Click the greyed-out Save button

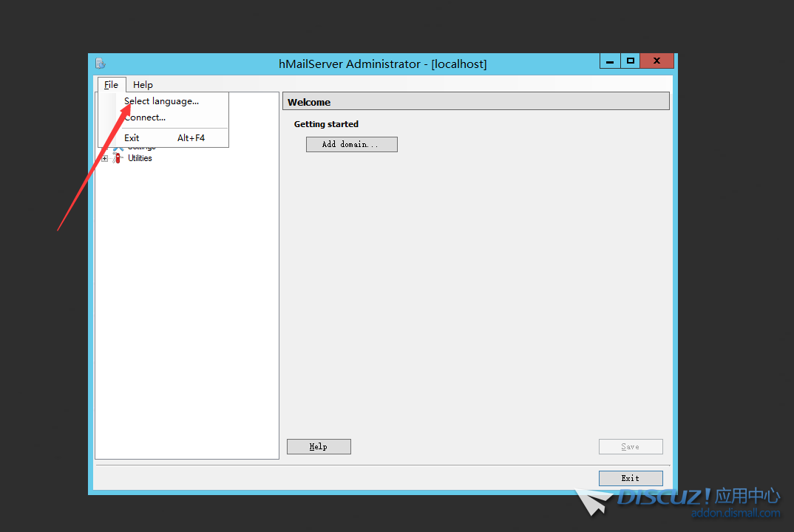pyautogui.click(x=630, y=446)
